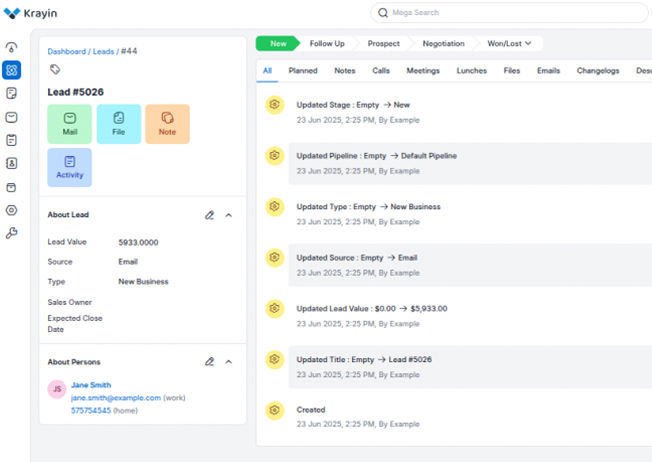This screenshot has height=462, width=652.
Task: Click the edit pencil in About Lead
Action: [210, 215]
